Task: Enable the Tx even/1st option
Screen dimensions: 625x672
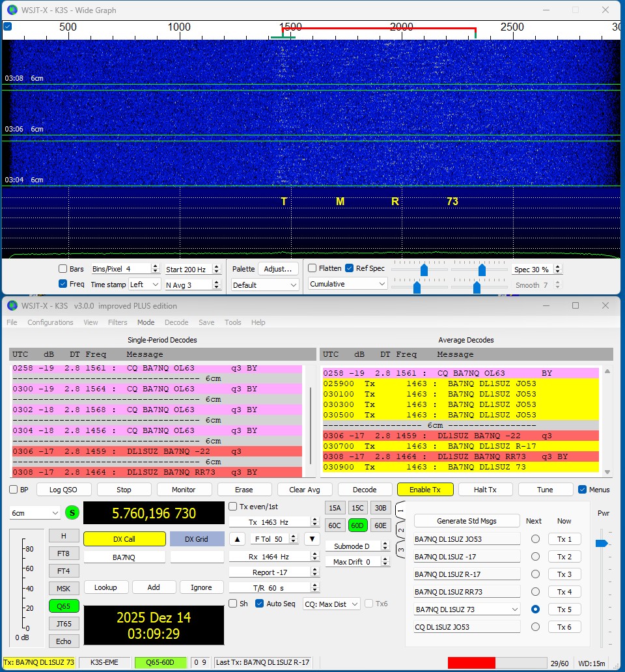Action: 232,507
